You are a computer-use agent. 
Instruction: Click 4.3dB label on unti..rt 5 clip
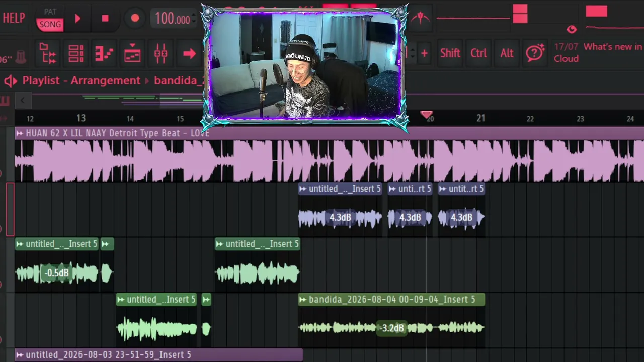point(410,217)
